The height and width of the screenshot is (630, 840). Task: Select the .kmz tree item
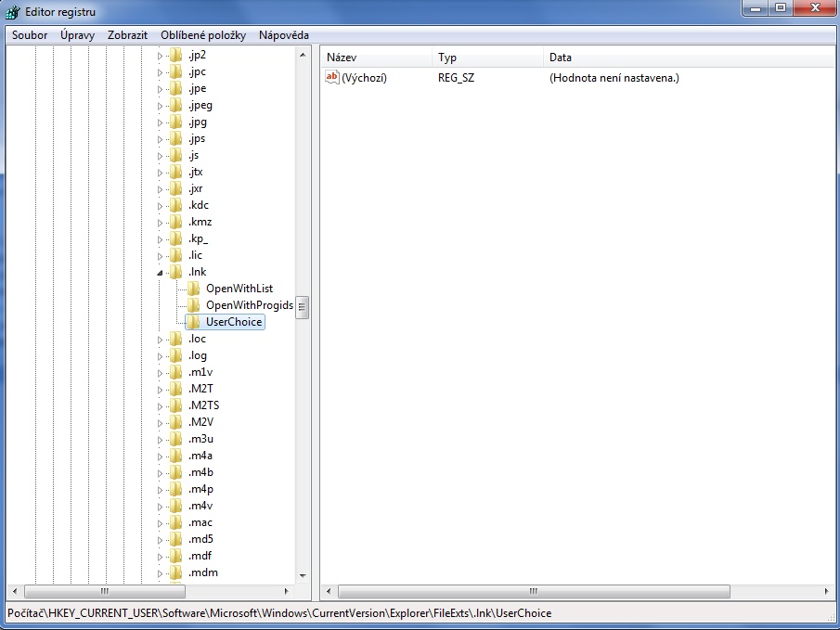pyautogui.click(x=200, y=222)
